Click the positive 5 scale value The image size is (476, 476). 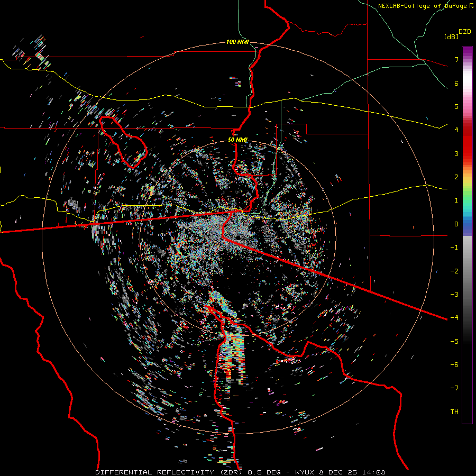[x=456, y=106]
